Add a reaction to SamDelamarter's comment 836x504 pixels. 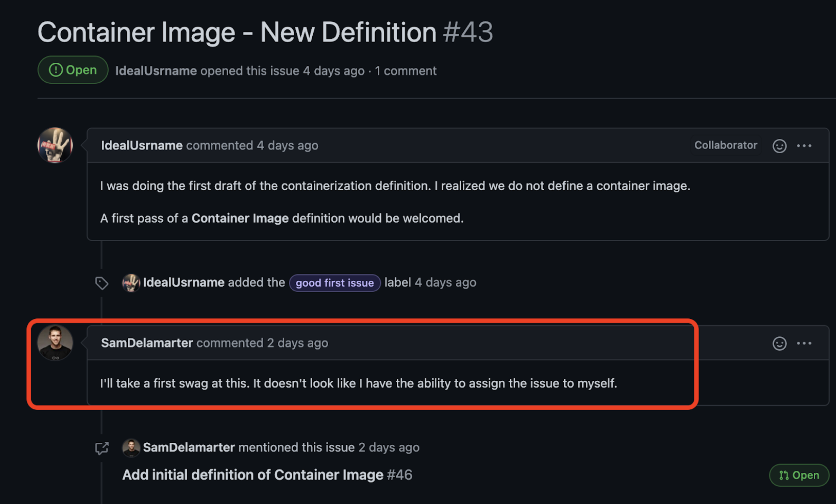pos(779,343)
